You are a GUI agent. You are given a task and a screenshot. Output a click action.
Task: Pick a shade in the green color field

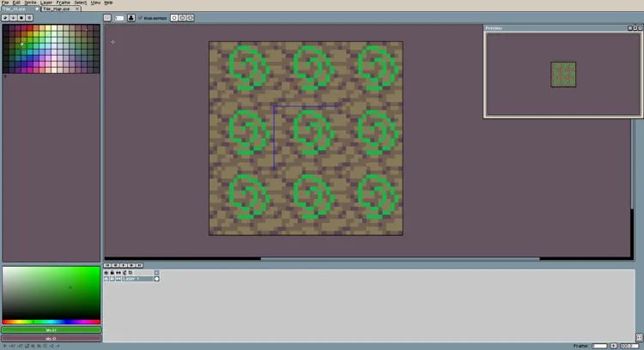52,293
